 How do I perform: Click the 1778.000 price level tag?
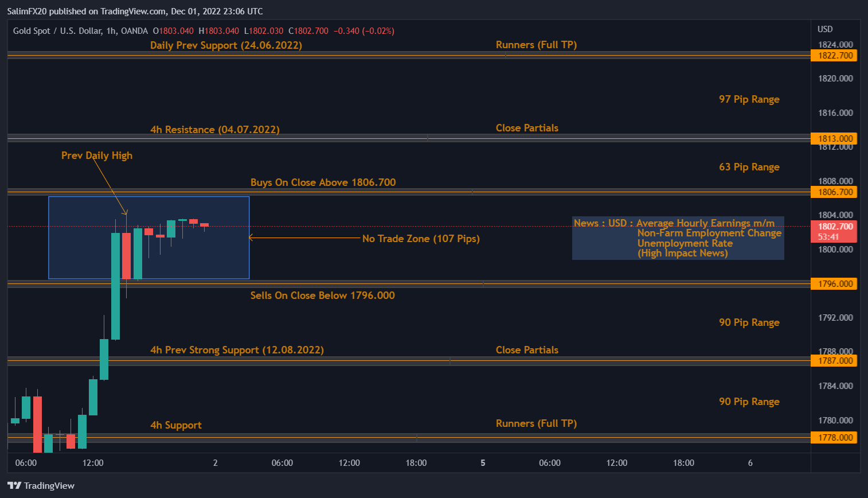[x=834, y=437]
